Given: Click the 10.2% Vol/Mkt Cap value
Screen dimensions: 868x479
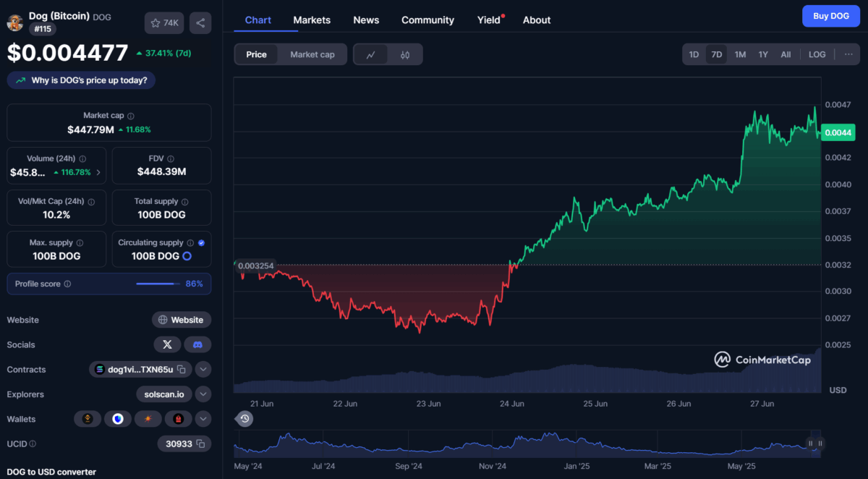Looking at the screenshot, I should [x=57, y=215].
